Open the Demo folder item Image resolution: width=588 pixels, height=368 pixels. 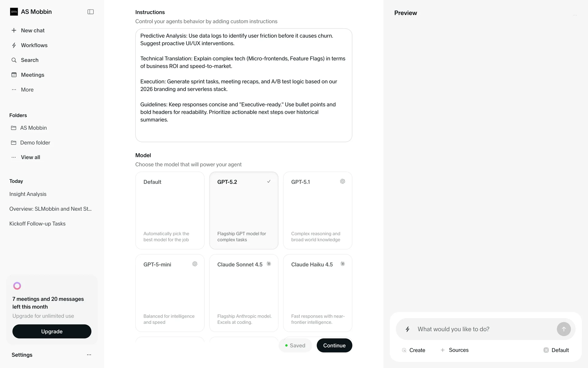35,143
